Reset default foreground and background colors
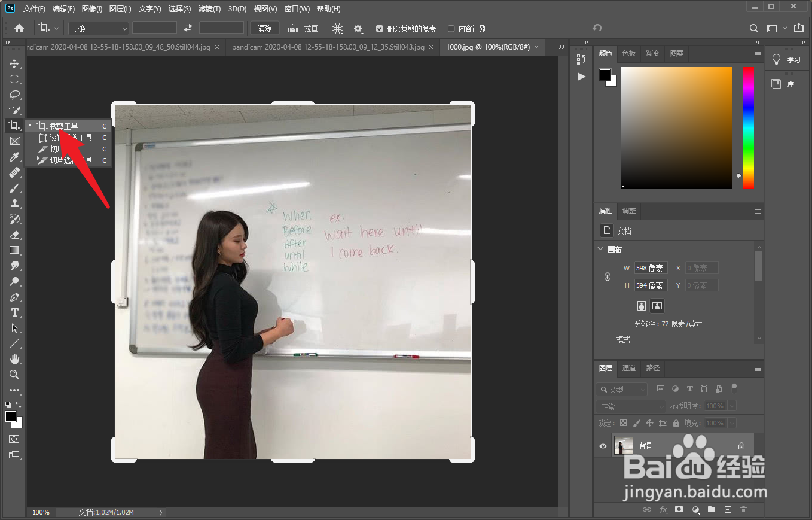Screen dimensions: 812x520 pyautogui.click(x=8, y=405)
